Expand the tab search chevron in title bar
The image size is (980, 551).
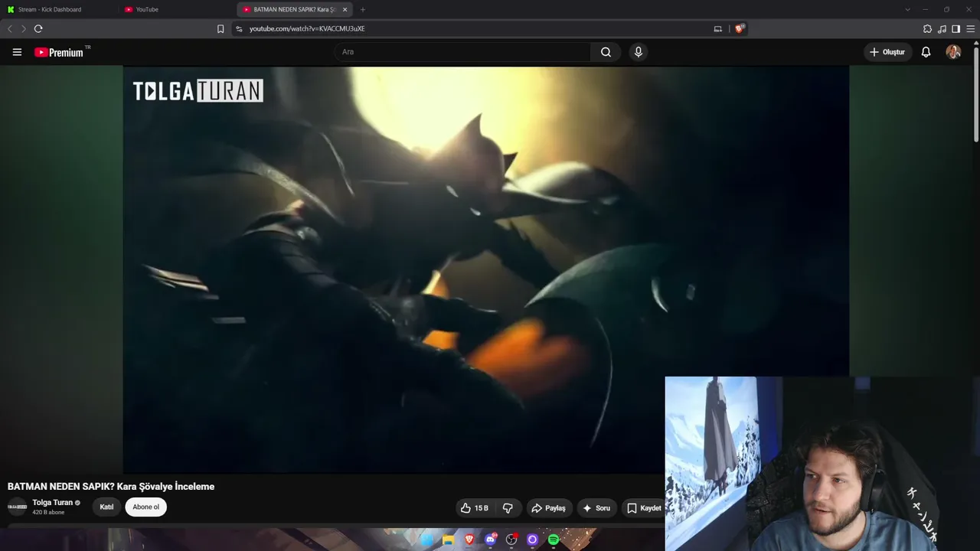(x=907, y=9)
